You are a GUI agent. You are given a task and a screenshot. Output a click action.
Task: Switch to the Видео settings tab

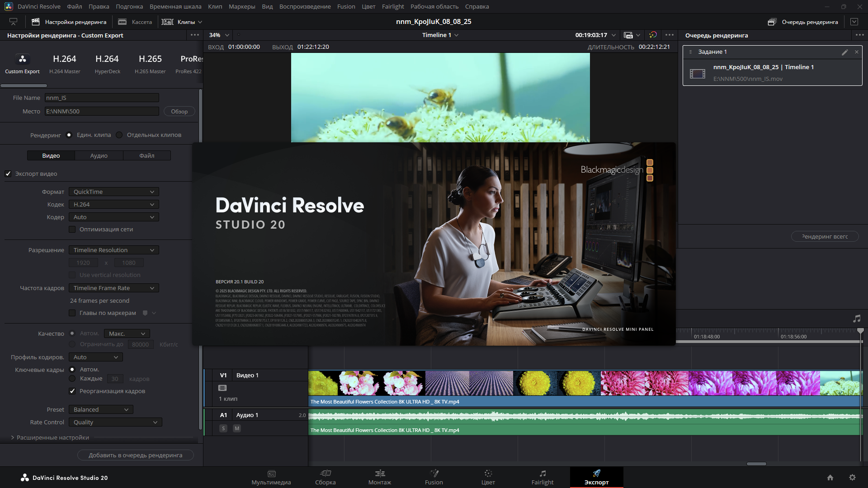click(51, 155)
